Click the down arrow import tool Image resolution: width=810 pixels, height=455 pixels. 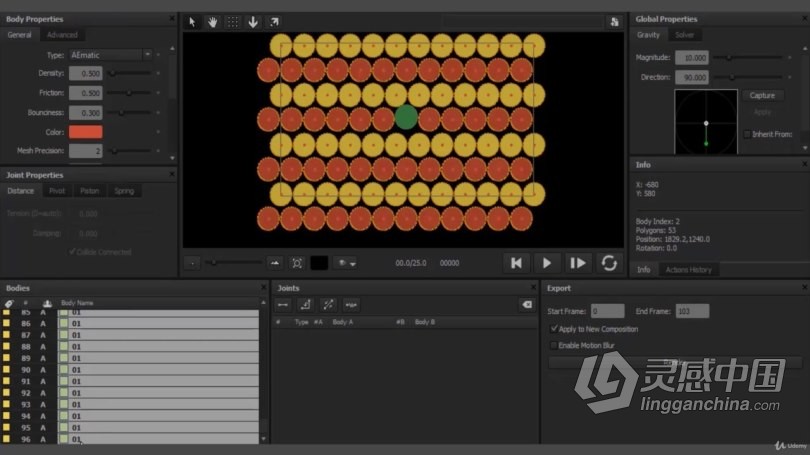pyautogui.click(x=253, y=22)
